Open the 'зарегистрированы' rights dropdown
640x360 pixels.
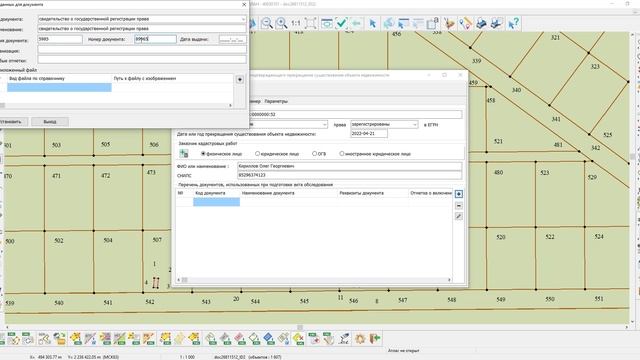click(415, 124)
